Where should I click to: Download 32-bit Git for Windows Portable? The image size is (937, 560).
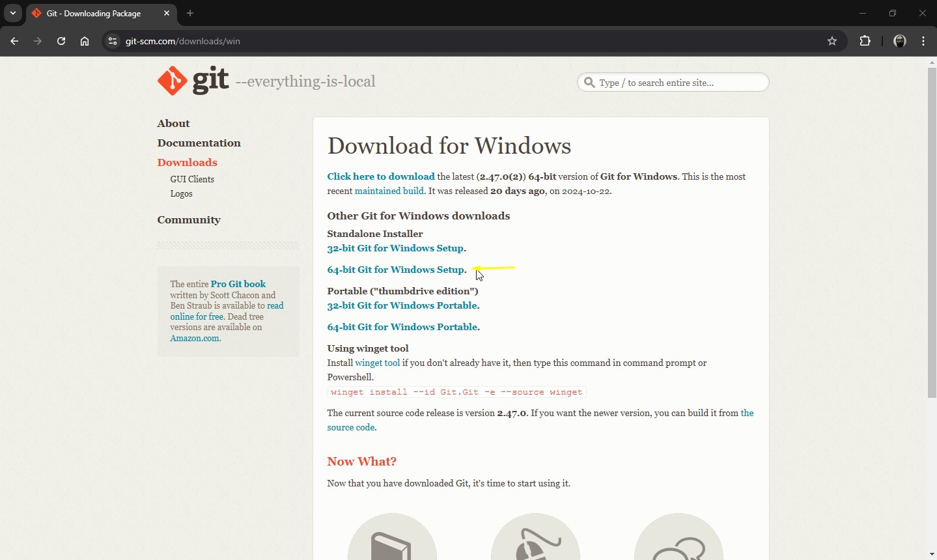(x=402, y=305)
